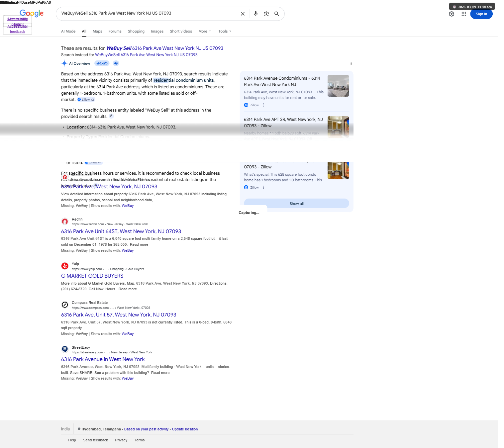504x448 pixels.
Task: Click the Sign in button
Action: (481, 14)
